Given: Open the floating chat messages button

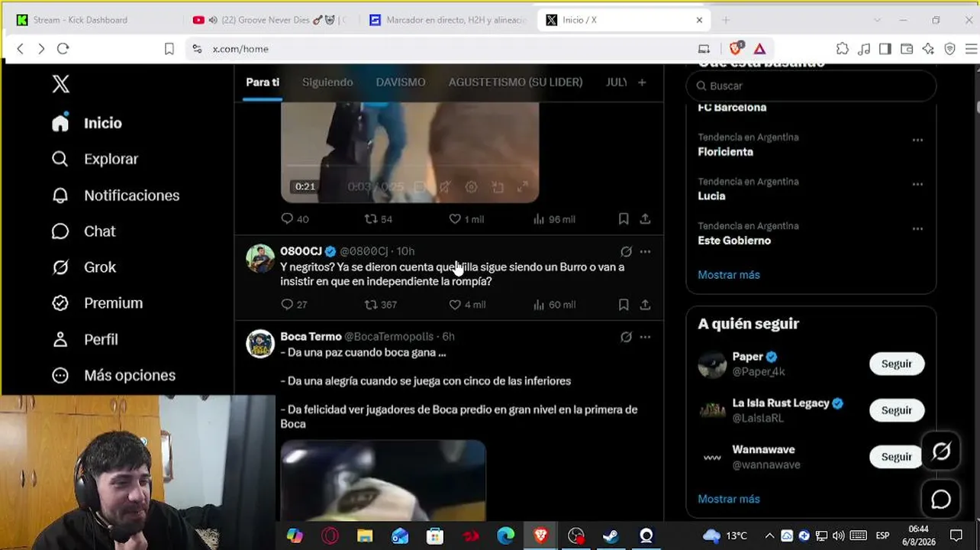Looking at the screenshot, I should pos(941,500).
